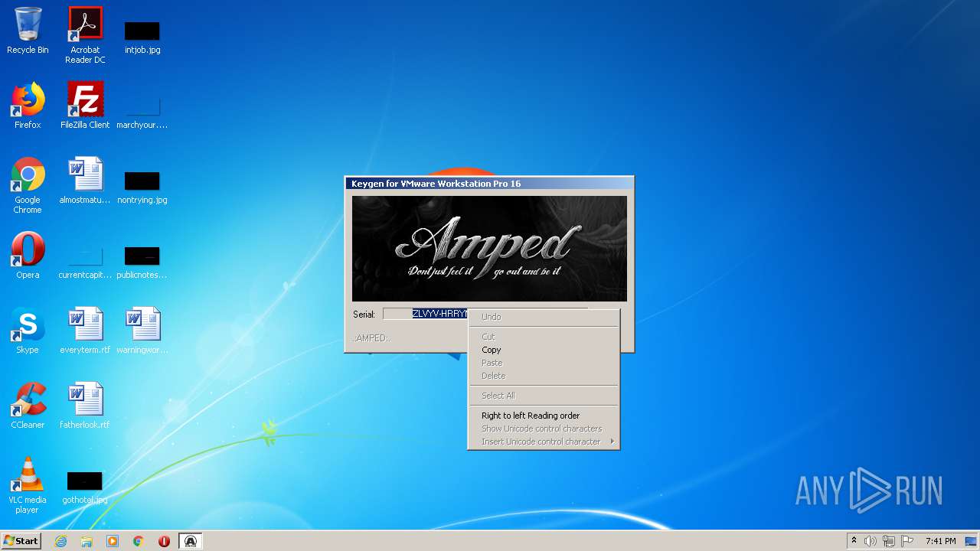Screen dimensions: 980x551
Task: Choose Copy from the context menu
Action: 544,350
